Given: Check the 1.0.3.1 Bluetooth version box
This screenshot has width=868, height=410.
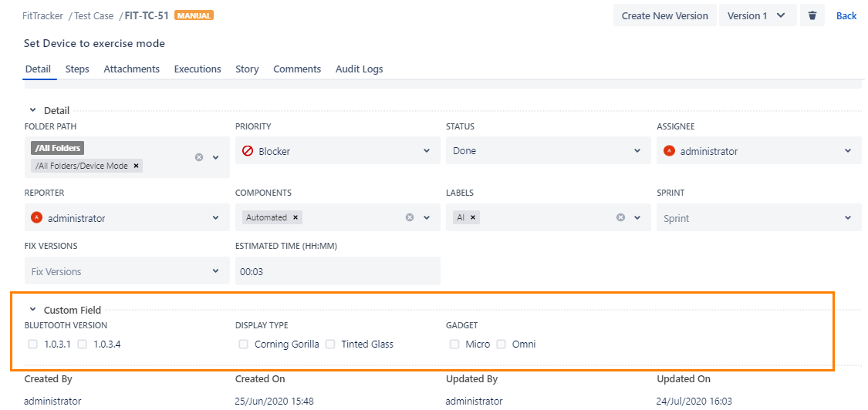Looking at the screenshot, I should click(33, 344).
